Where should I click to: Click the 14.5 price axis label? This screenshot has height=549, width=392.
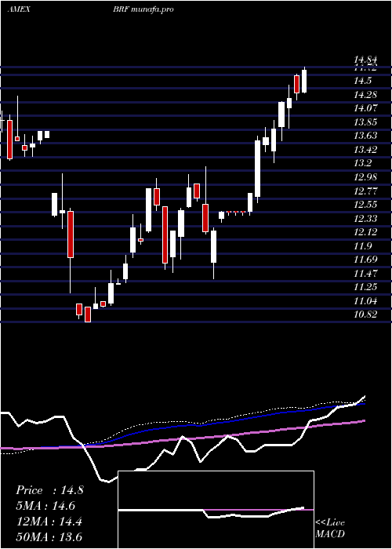pos(362,82)
